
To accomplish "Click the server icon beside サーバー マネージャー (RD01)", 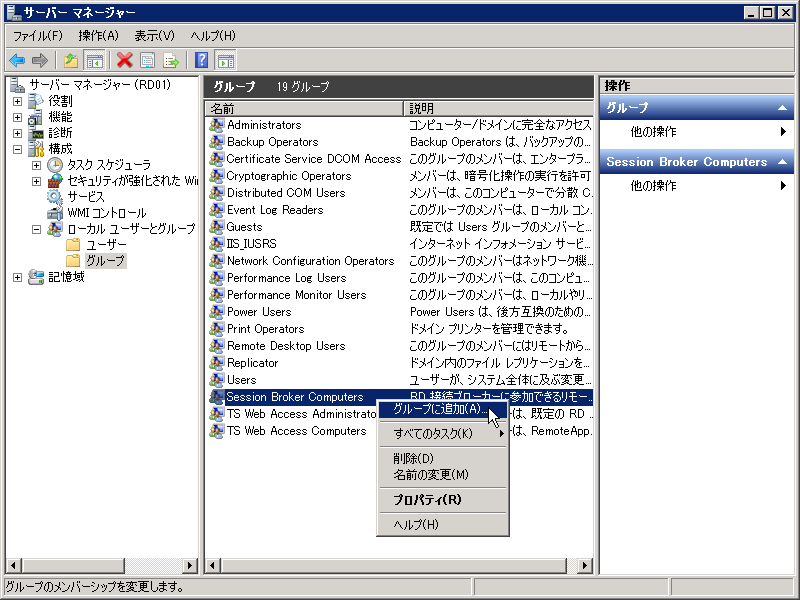I will click(x=17, y=85).
